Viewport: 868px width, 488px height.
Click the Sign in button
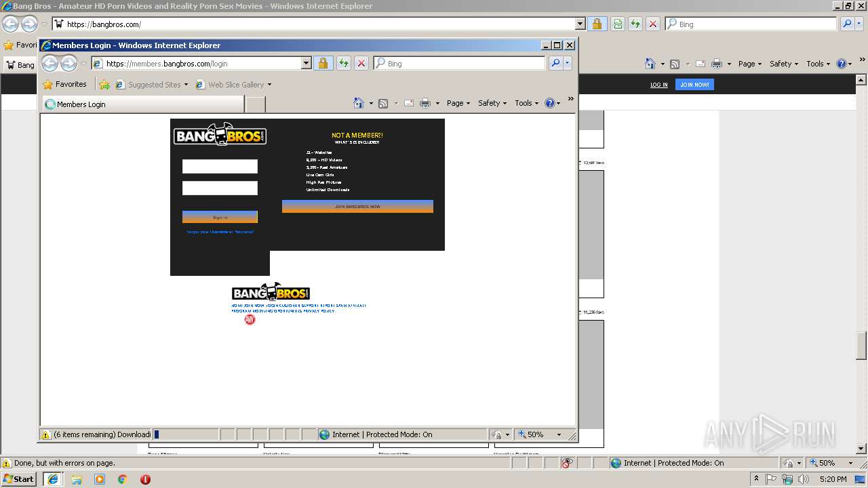coord(220,217)
